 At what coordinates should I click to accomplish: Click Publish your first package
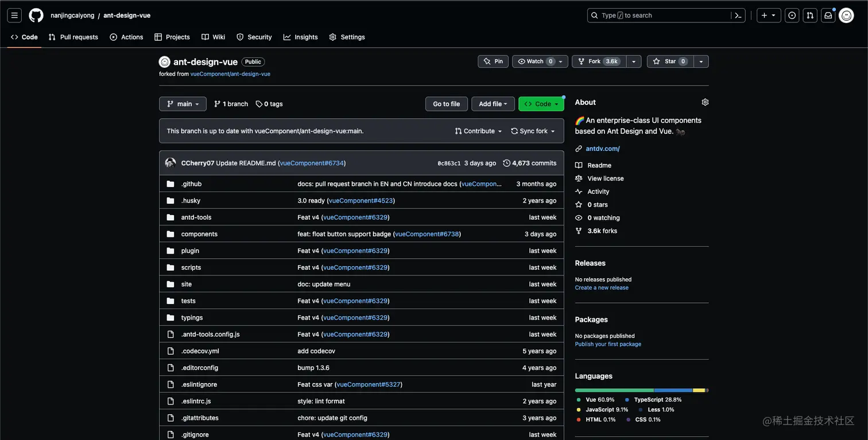(x=608, y=344)
